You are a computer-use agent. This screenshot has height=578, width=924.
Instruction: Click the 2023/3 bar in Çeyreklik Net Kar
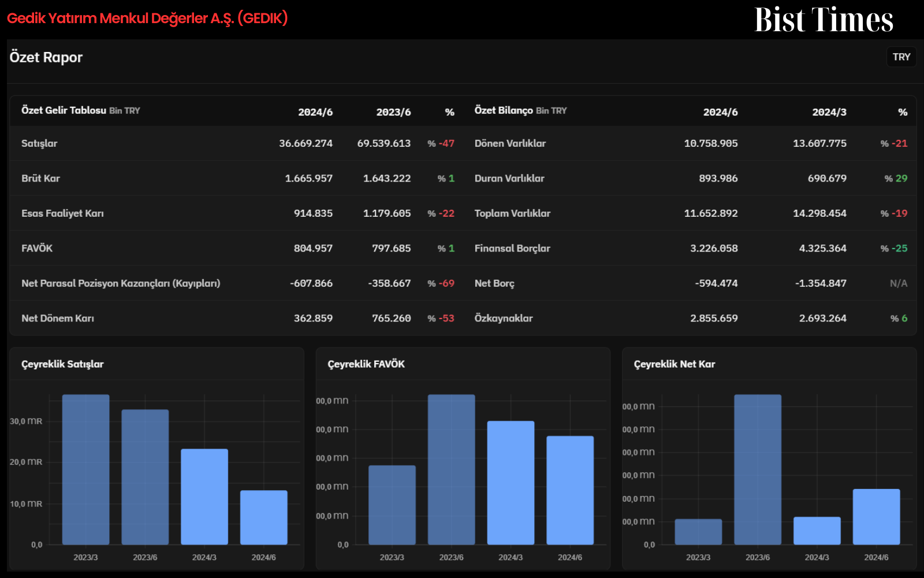click(x=698, y=532)
